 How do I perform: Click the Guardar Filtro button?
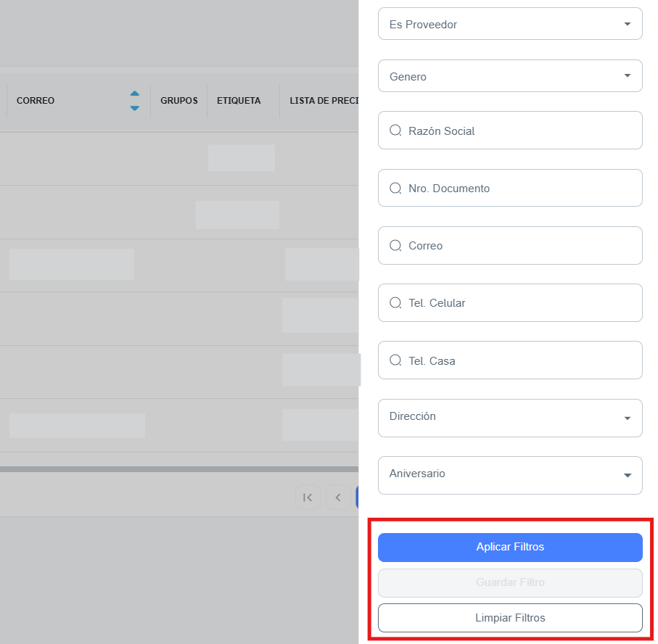coord(510,582)
